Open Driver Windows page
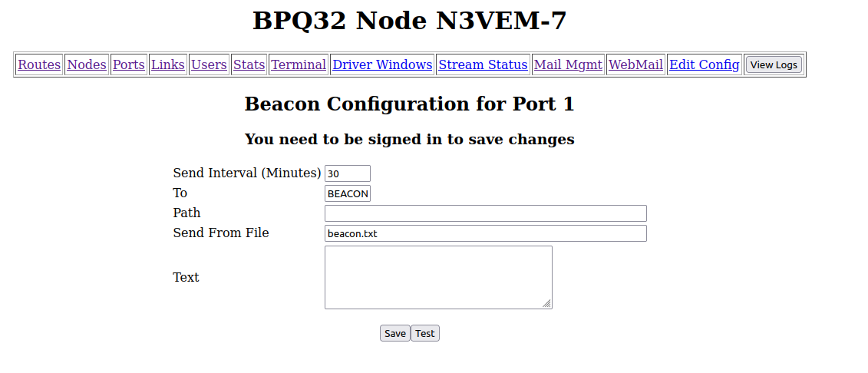 click(382, 64)
